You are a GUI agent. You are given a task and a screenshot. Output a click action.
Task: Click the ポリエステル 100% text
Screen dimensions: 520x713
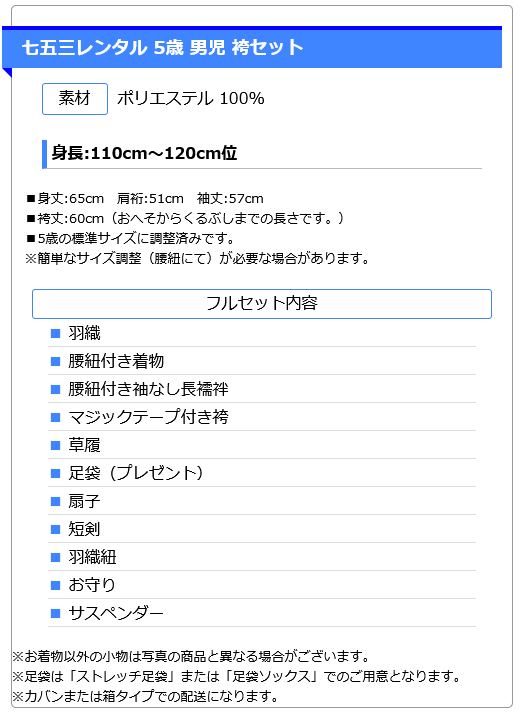[191, 98]
